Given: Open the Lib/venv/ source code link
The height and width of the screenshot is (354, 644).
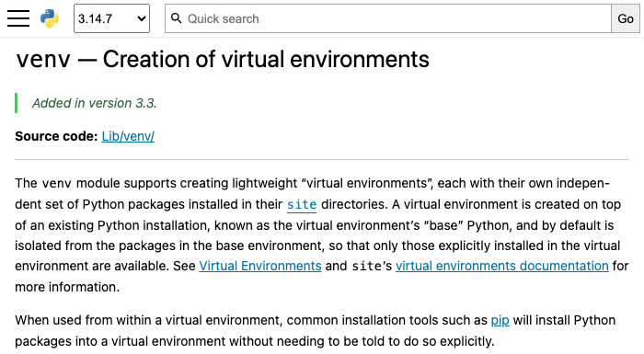Looking at the screenshot, I should [128, 136].
